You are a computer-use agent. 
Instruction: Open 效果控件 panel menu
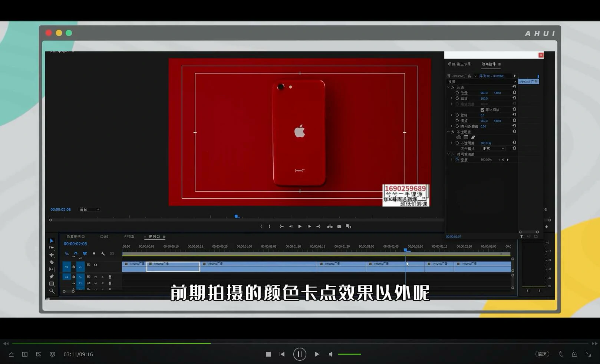(500, 64)
